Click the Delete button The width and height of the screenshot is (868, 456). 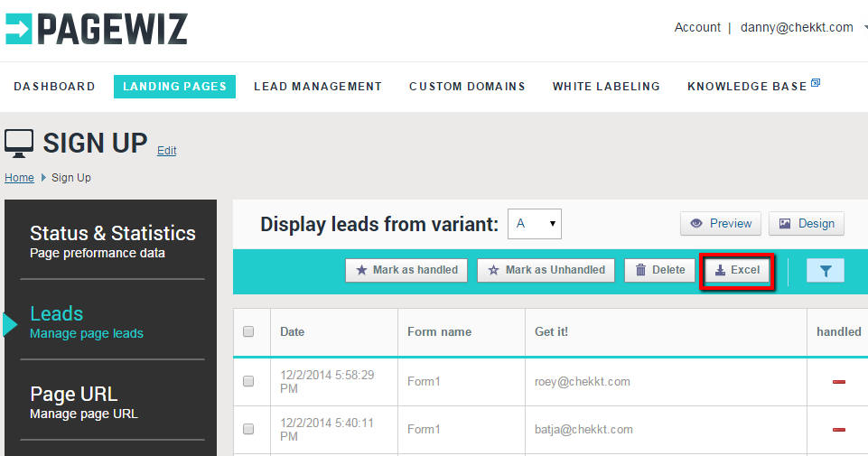[x=660, y=270]
